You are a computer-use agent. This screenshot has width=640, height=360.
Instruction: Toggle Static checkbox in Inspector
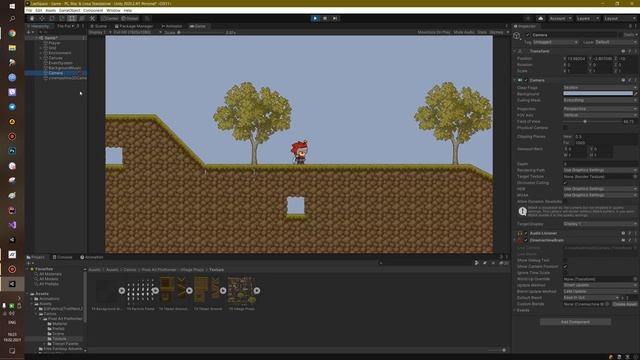tap(620, 35)
